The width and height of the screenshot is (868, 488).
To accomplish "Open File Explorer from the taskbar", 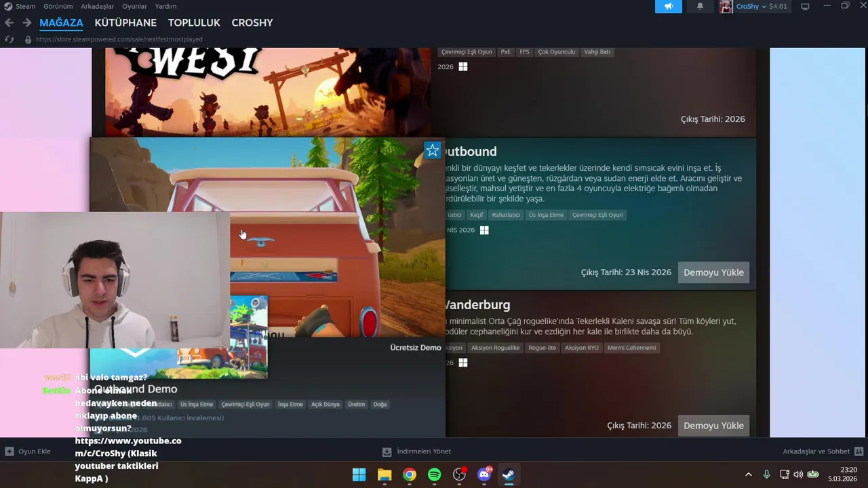I will pyautogui.click(x=384, y=474).
